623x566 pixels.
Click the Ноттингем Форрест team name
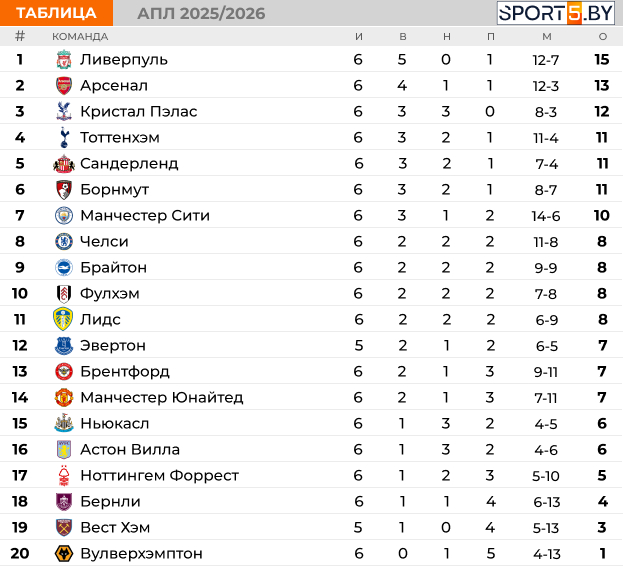point(160,475)
